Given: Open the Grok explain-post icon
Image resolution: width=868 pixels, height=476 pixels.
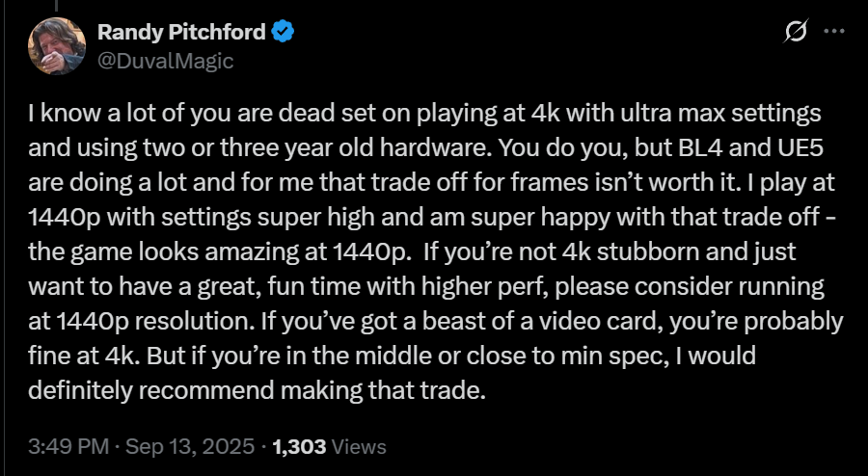Looking at the screenshot, I should tap(796, 32).
